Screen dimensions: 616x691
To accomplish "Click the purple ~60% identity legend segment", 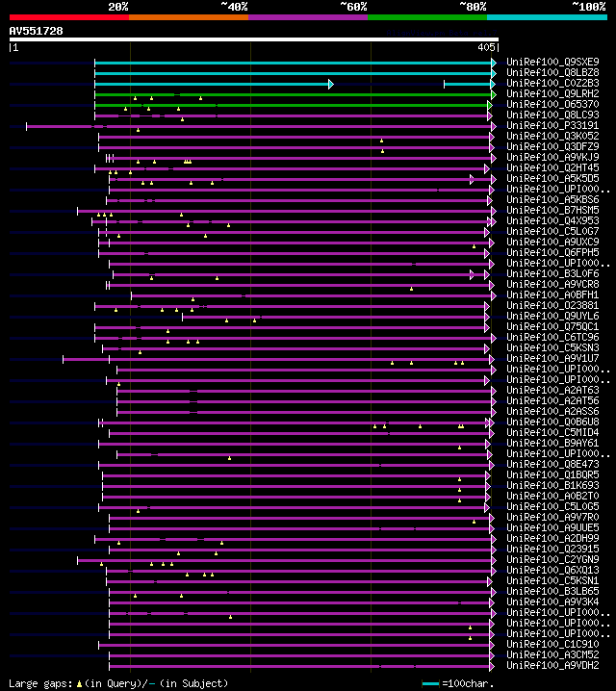I will click(308, 17).
